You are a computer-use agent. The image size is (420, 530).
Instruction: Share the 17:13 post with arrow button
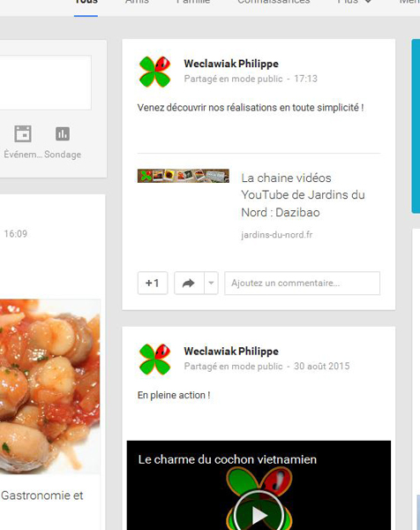point(189,283)
